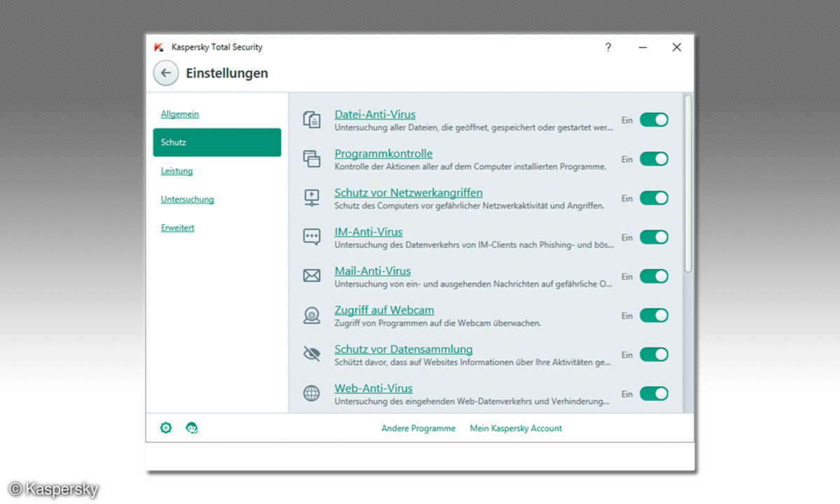The height and width of the screenshot is (504, 840).
Task: Click the Datei-Anti-Virus documents icon
Action: (x=311, y=120)
